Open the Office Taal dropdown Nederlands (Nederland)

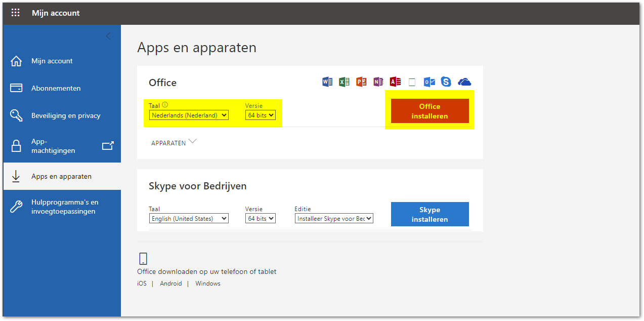189,115
